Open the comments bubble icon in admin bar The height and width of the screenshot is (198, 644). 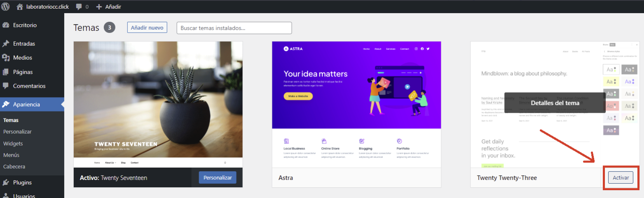tap(79, 7)
